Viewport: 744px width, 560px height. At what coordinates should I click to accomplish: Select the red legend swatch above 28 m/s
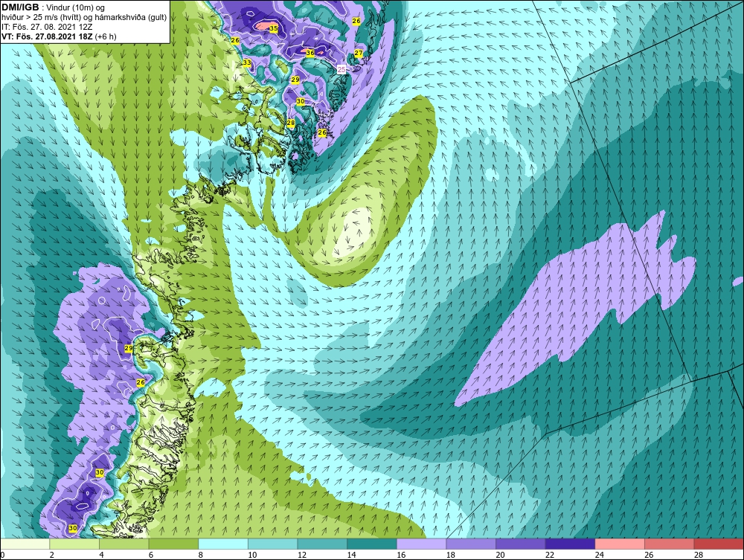click(719, 544)
